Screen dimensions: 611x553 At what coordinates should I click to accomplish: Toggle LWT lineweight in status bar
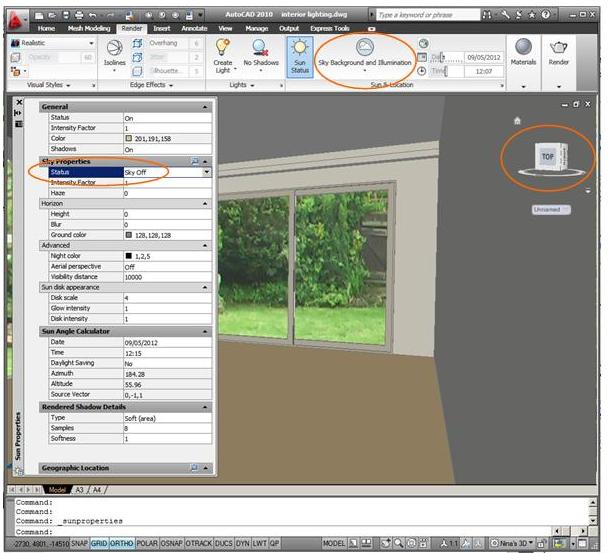[x=260, y=543]
